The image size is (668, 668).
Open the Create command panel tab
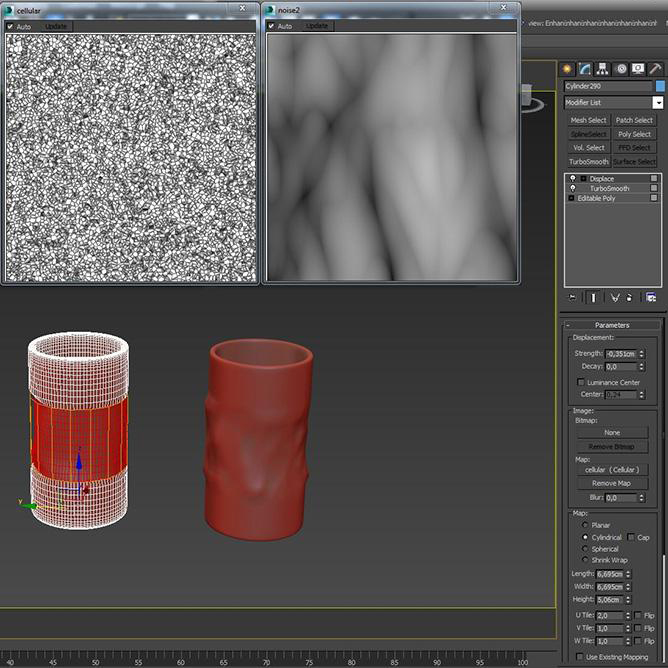tap(567, 69)
